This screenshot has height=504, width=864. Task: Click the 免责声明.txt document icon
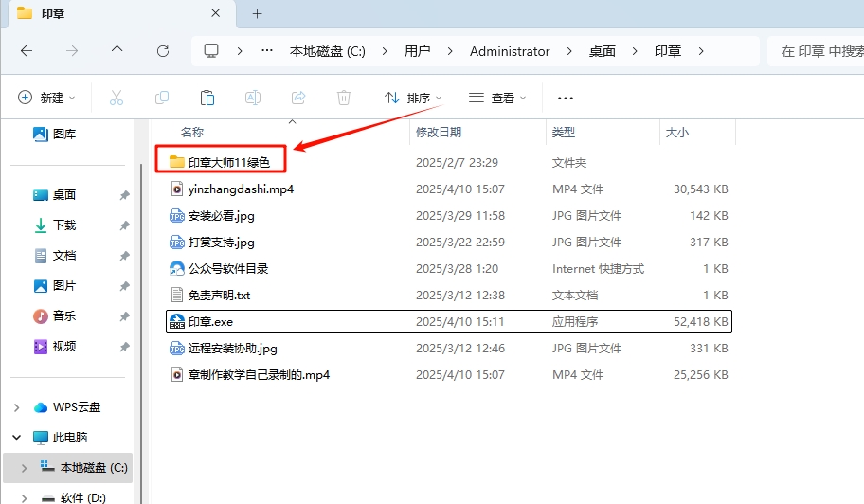(176, 295)
